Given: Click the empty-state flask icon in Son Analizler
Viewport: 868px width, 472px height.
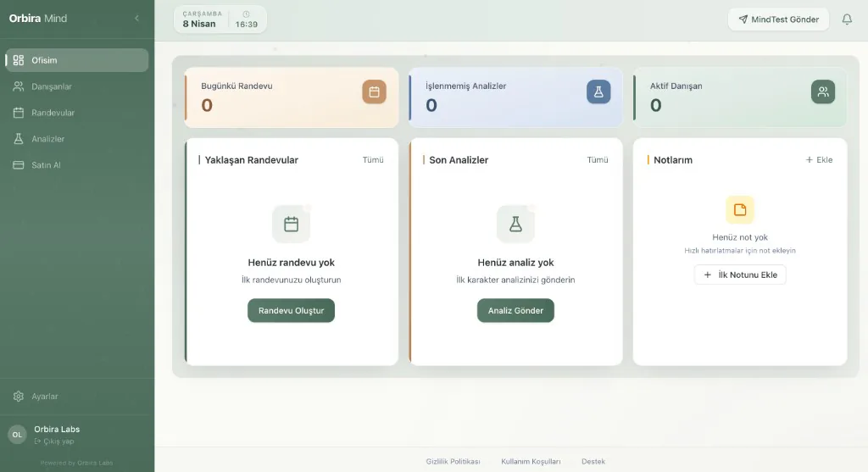Looking at the screenshot, I should coord(515,224).
